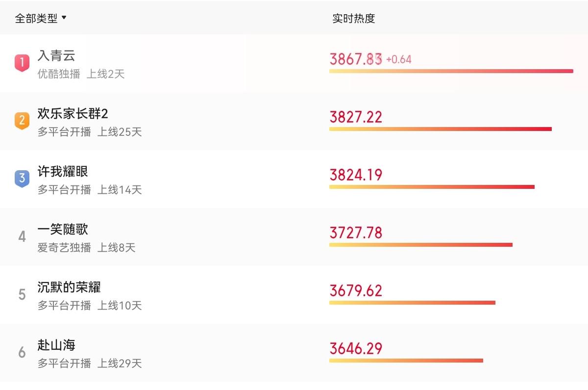
Task: Click the arrow next to 全部类型
Action: (64, 19)
